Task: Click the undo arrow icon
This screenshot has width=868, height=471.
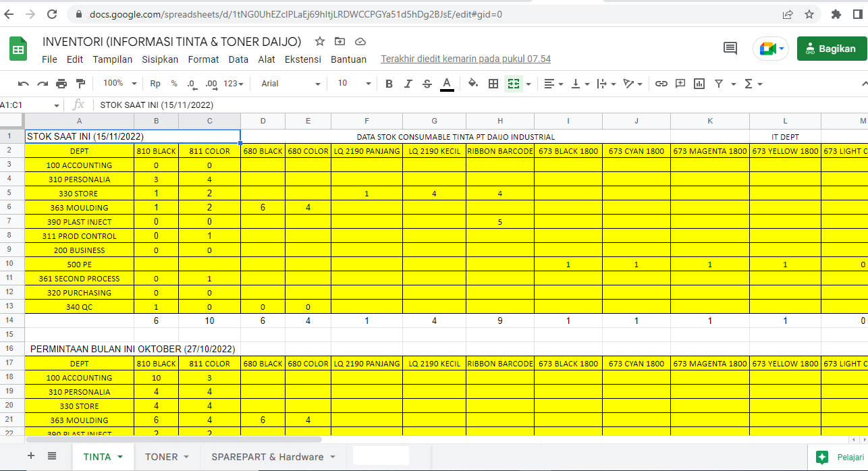Action: pyautogui.click(x=24, y=84)
